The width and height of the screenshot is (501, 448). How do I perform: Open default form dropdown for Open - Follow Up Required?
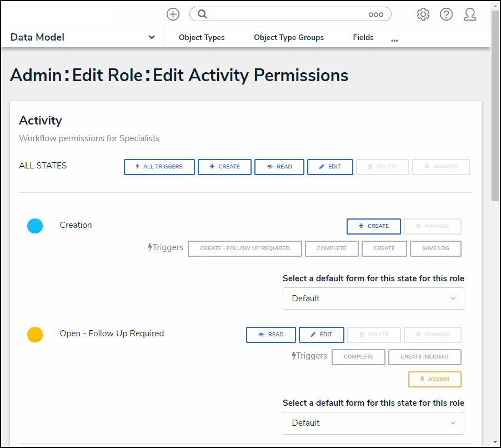tap(373, 423)
